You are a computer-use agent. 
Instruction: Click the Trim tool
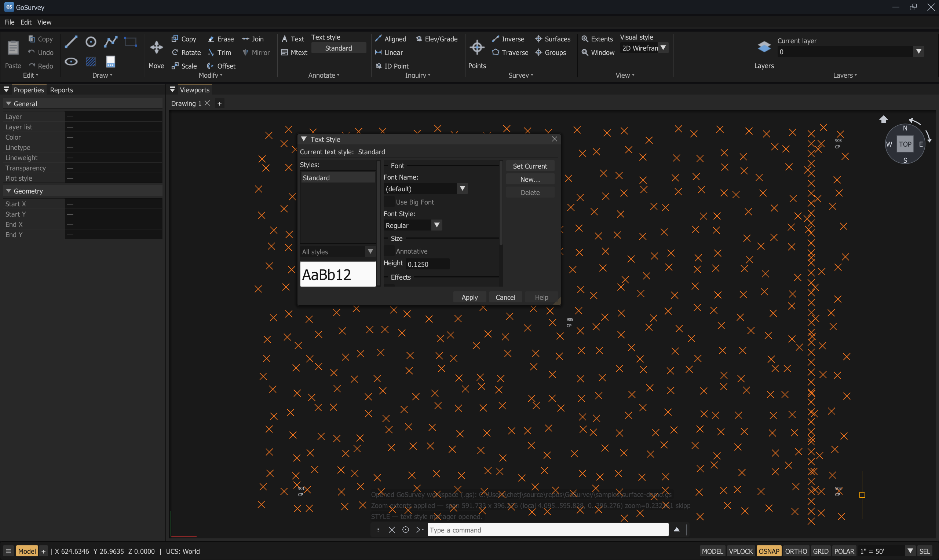(219, 52)
